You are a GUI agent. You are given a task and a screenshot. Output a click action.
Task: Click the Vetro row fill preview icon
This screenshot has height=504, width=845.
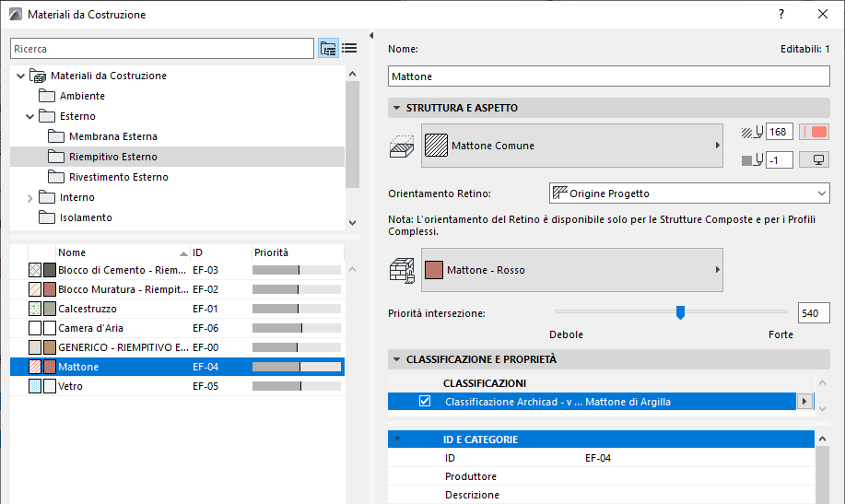click(x=35, y=386)
